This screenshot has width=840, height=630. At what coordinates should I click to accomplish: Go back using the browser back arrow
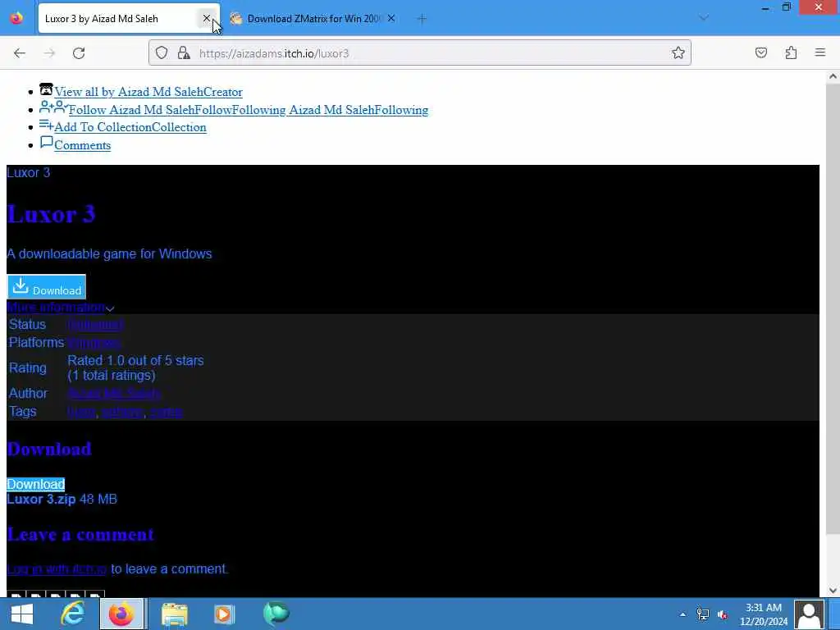[20, 53]
